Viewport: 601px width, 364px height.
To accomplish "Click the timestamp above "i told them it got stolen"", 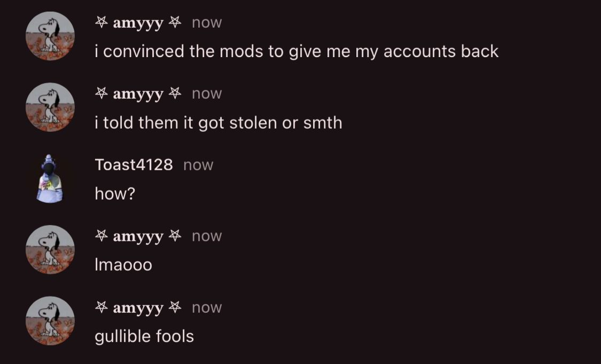I will coord(207,94).
